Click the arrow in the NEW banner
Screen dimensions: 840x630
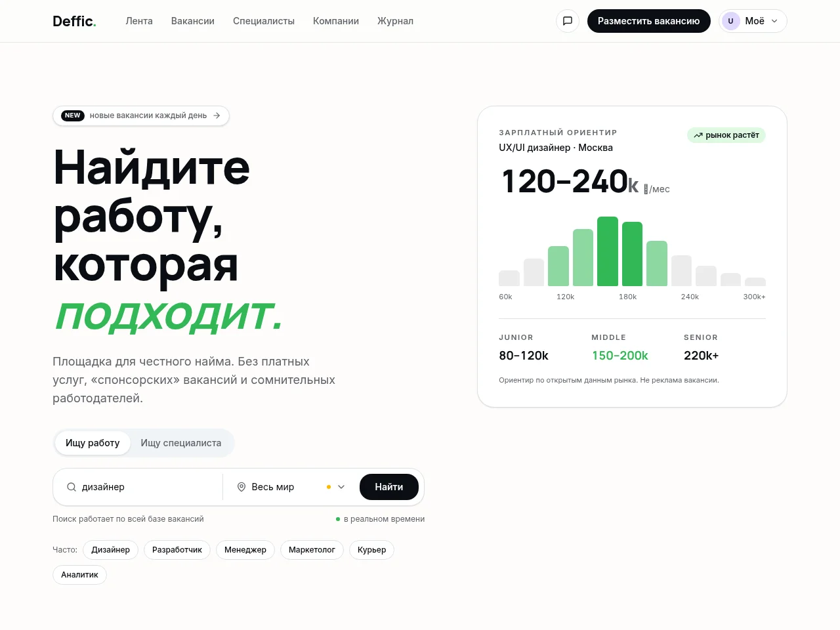217,115
